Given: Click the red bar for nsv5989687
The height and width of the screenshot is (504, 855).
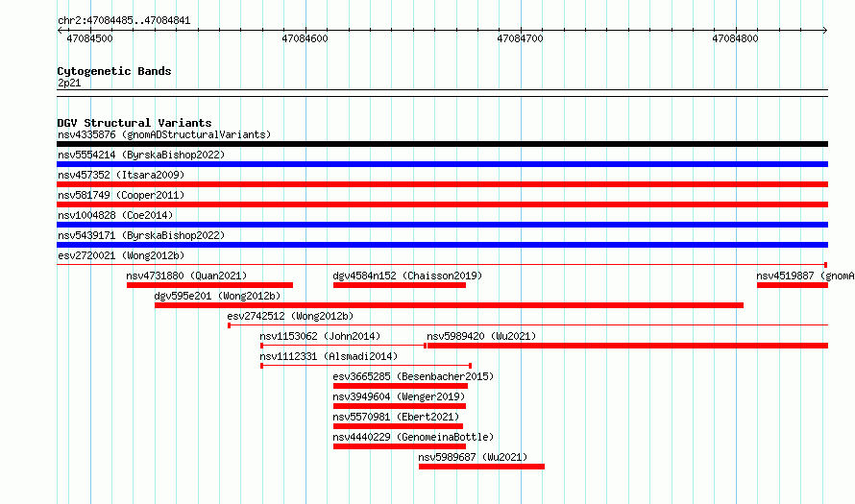Looking at the screenshot, I should (481, 467).
